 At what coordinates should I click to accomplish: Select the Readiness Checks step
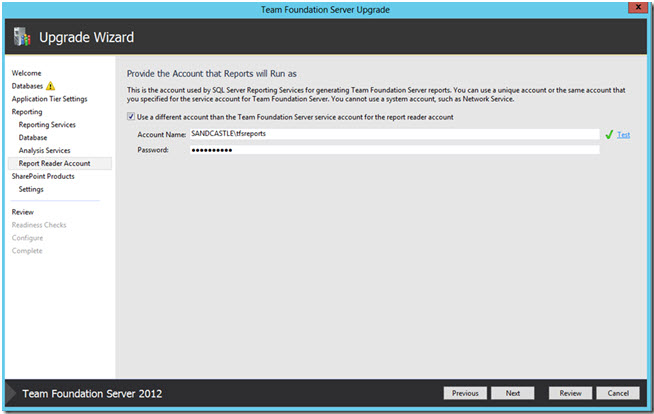[39, 225]
